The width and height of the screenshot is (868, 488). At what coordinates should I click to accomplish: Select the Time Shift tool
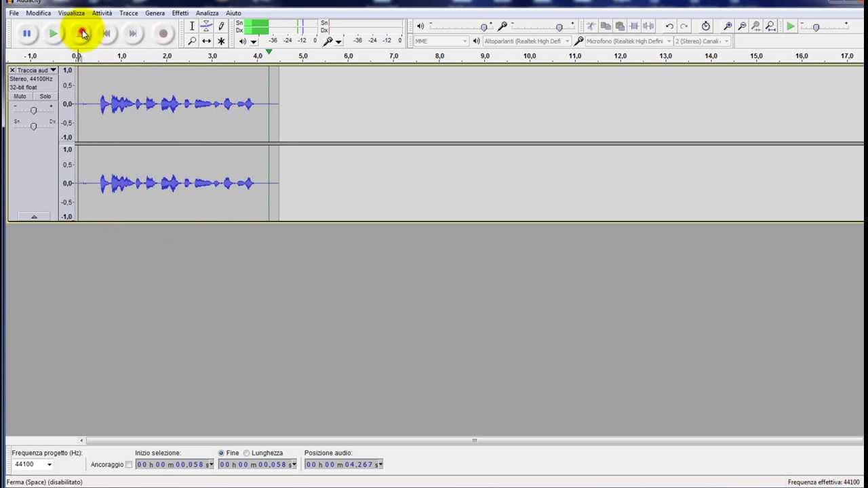point(206,41)
